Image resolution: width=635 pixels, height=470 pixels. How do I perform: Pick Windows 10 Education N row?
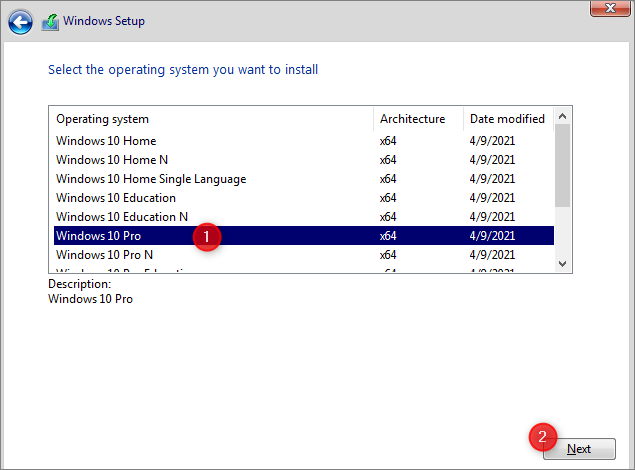click(x=122, y=217)
